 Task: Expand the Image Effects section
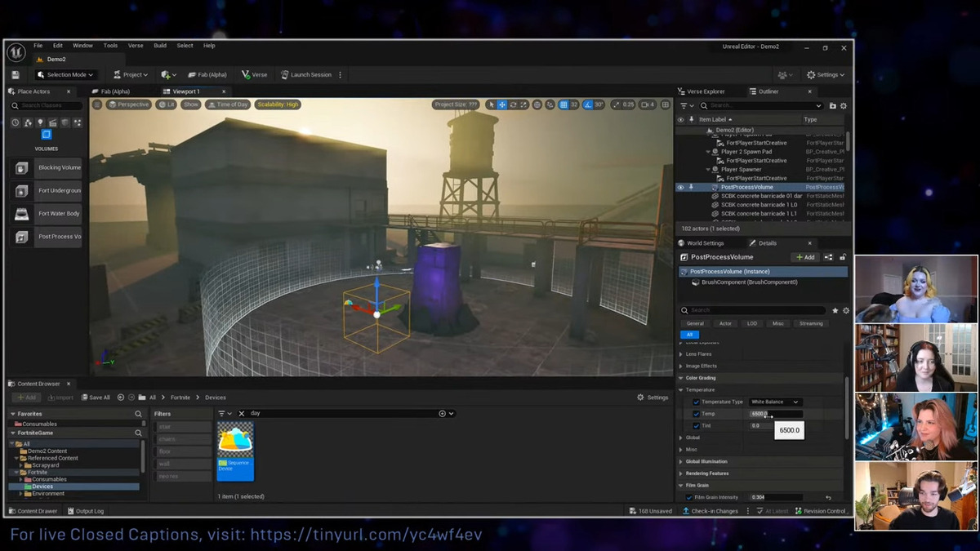point(682,366)
